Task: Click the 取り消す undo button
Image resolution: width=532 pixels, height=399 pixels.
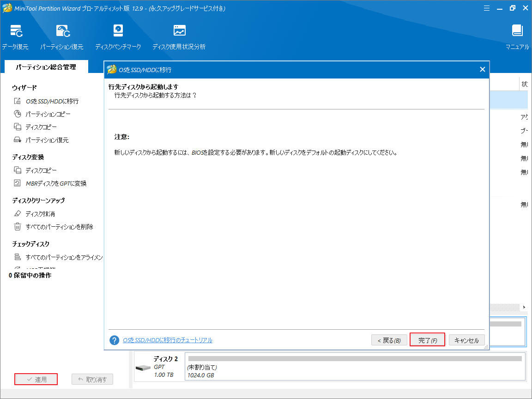Action: [92, 379]
